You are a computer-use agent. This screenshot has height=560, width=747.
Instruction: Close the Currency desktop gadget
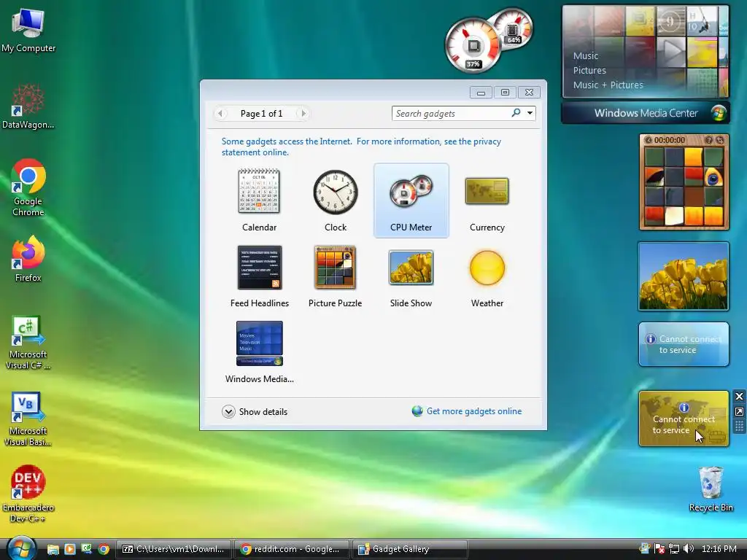click(x=739, y=396)
